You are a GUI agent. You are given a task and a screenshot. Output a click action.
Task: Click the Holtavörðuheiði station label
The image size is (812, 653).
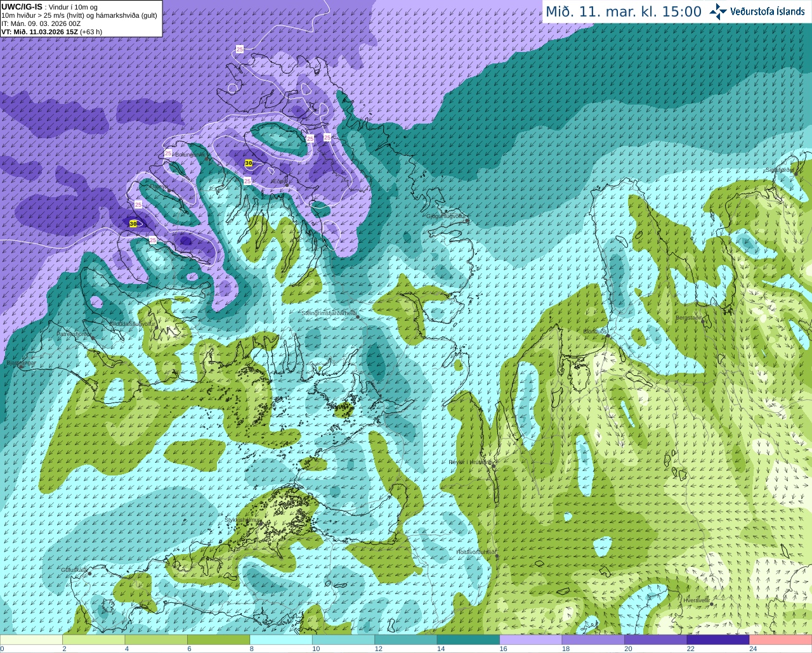(476, 552)
